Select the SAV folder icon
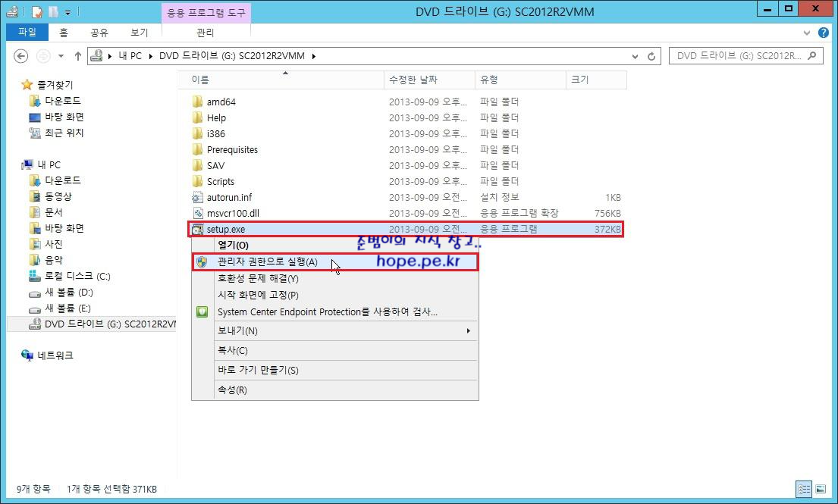The width and height of the screenshot is (838, 504). click(197, 165)
